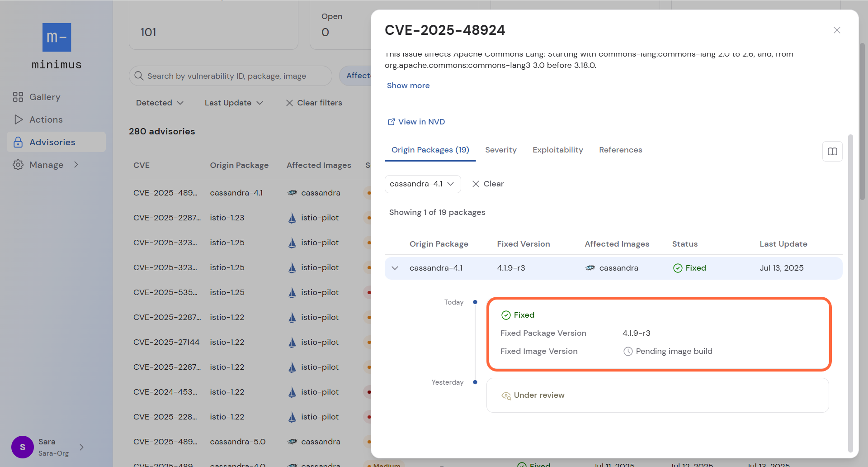Image resolution: width=868 pixels, height=467 pixels.
Task: Click the Origin Package list column header
Action: 239,165
